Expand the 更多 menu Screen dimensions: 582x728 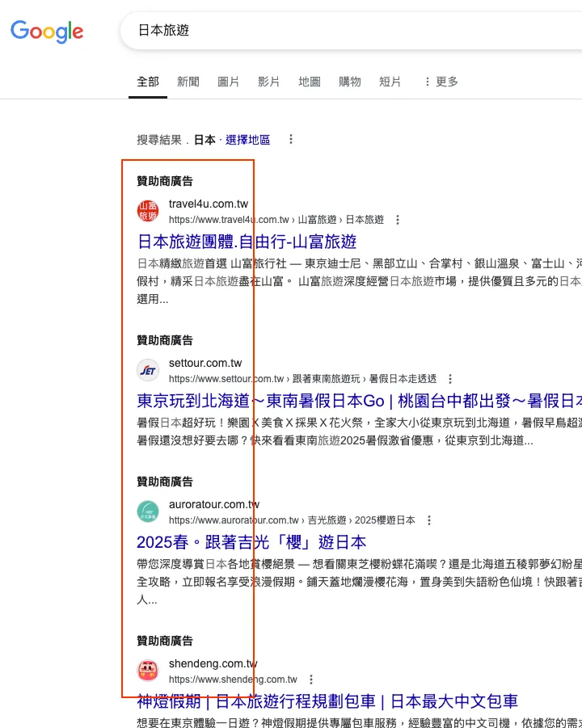(441, 82)
